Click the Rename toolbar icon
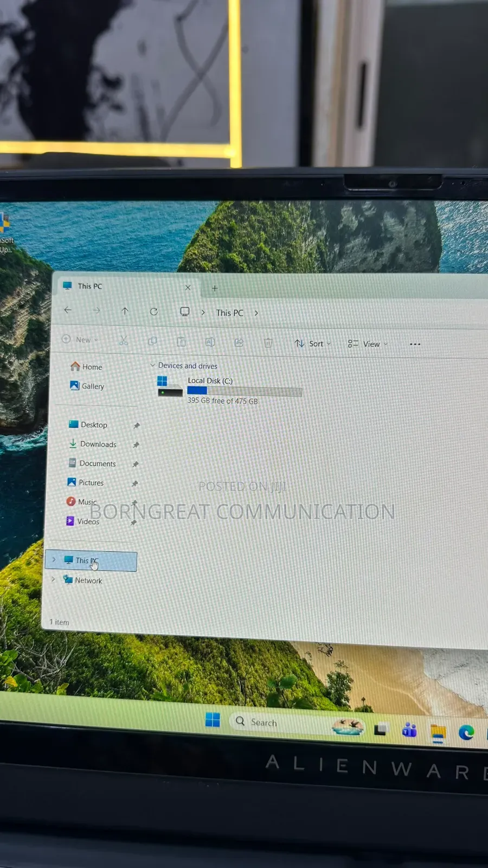The width and height of the screenshot is (488, 868). (210, 342)
